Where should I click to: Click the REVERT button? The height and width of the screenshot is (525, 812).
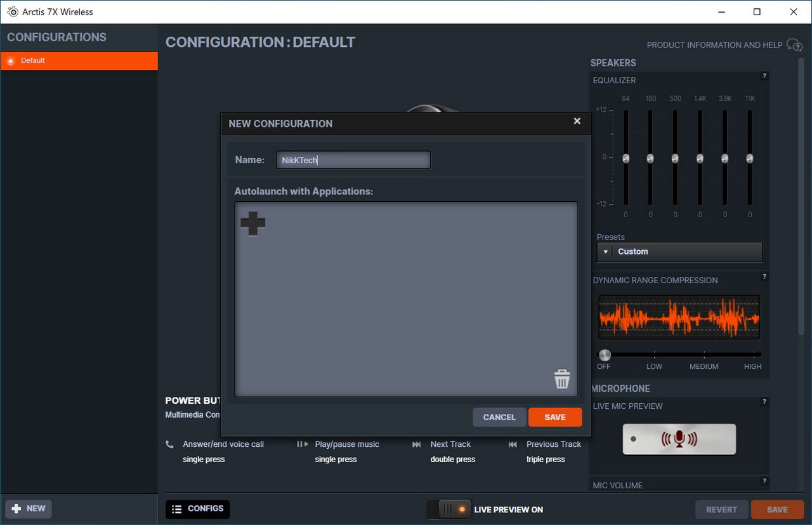(722, 509)
